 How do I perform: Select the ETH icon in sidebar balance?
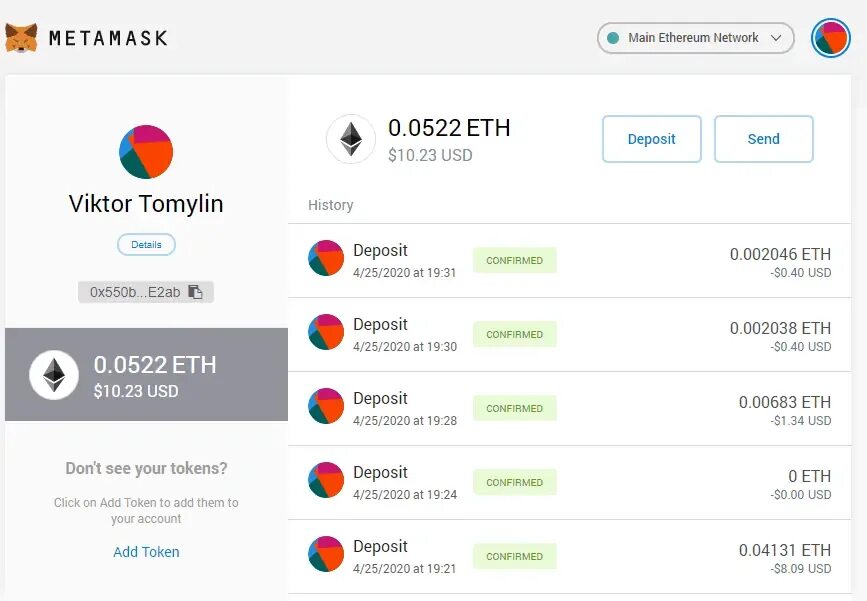(x=54, y=374)
